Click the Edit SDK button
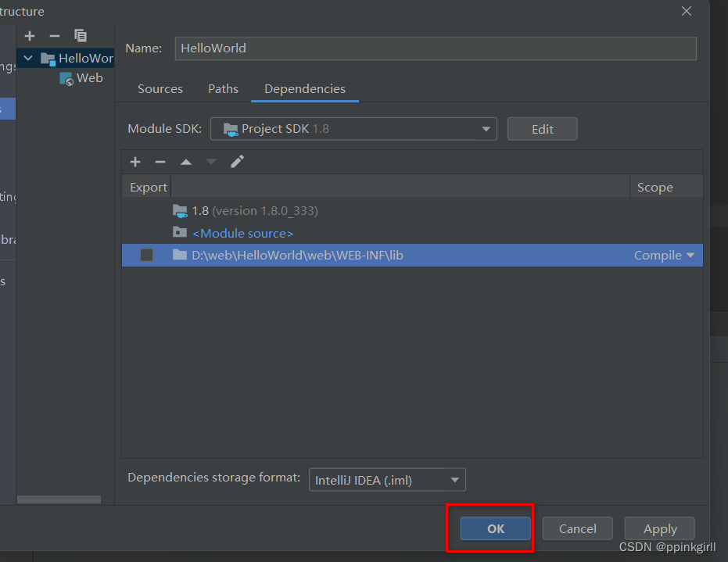The width and height of the screenshot is (728, 562). [543, 129]
